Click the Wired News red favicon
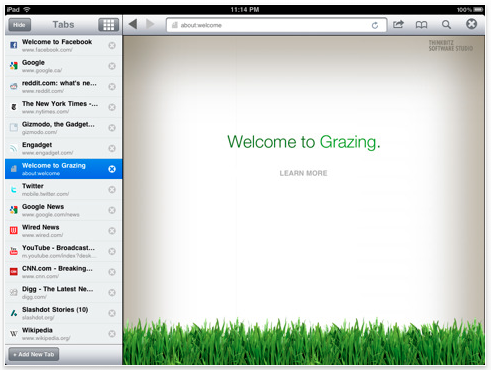This screenshot has width=491, height=370. click(x=14, y=230)
